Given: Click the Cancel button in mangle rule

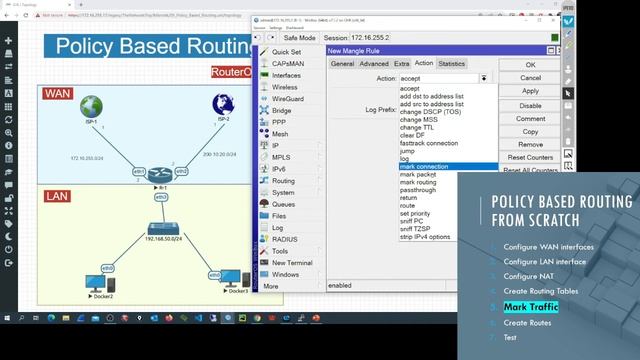Looking at the screenshot, I should click(x=530, y=78).
